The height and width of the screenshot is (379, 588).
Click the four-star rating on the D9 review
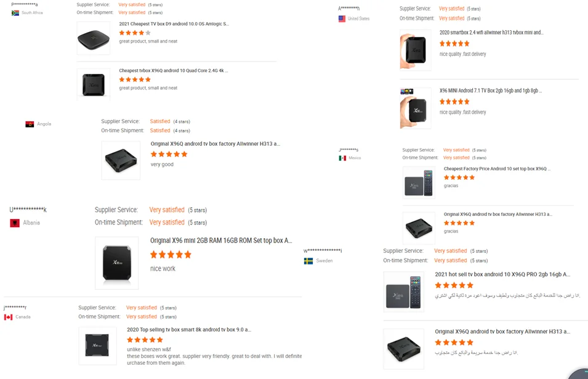coord(135,33)
